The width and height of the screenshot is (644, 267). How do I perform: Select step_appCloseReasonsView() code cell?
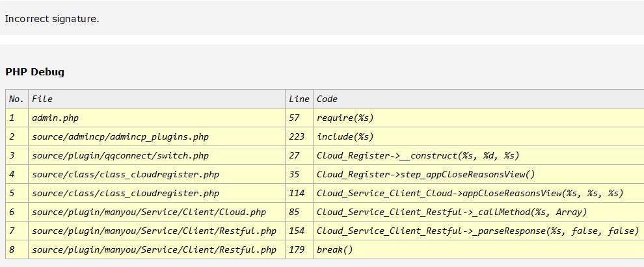[425, 174]
